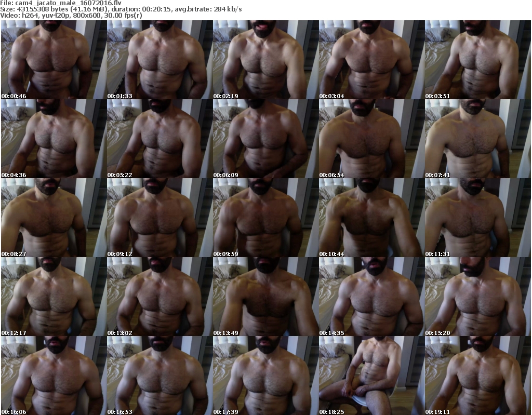Pick the frame at 00:05:22
Screen dimensions: 532x415
click(x=159, y=139)
